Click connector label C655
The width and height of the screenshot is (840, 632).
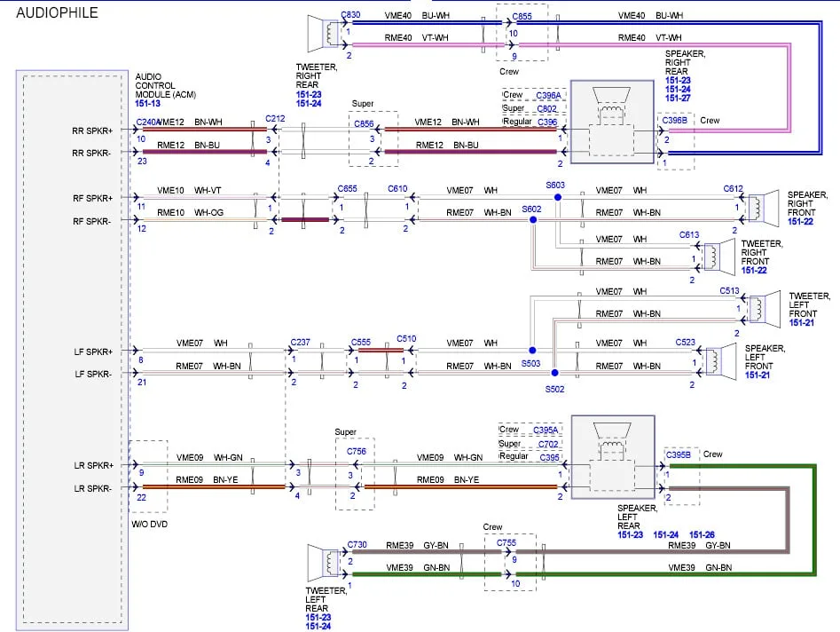click(347, 189)
